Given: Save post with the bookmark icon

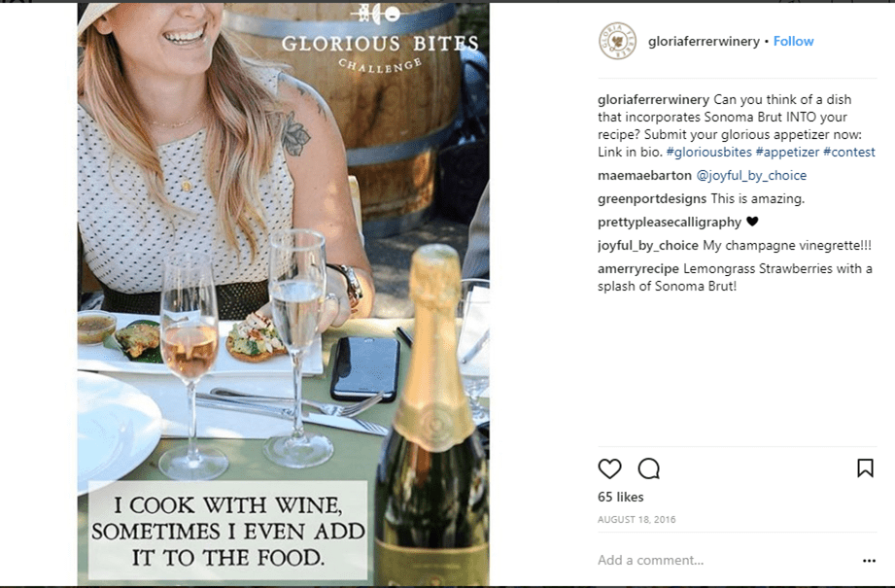Looking at the screenshot, I should (x=865, y=468).
